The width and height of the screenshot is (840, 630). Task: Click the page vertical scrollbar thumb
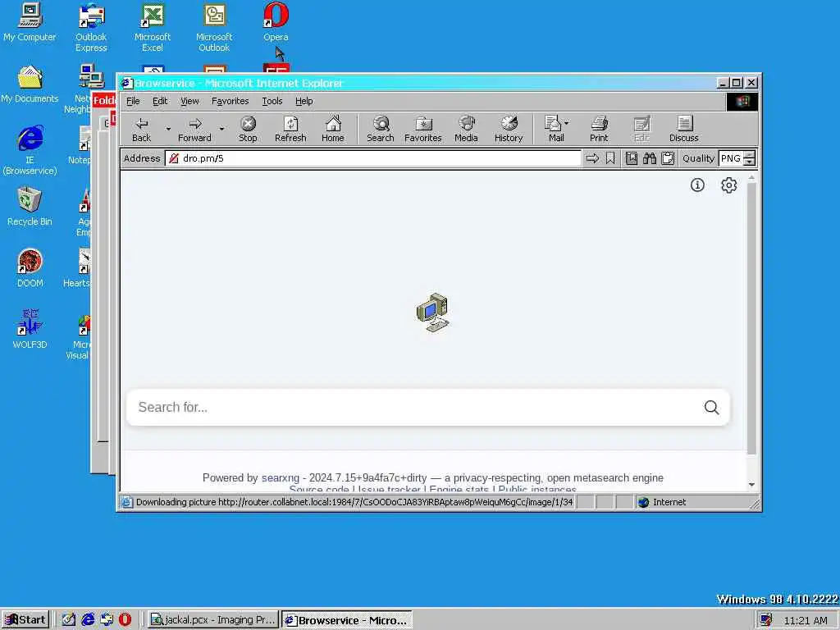click(x=751, y=319)
